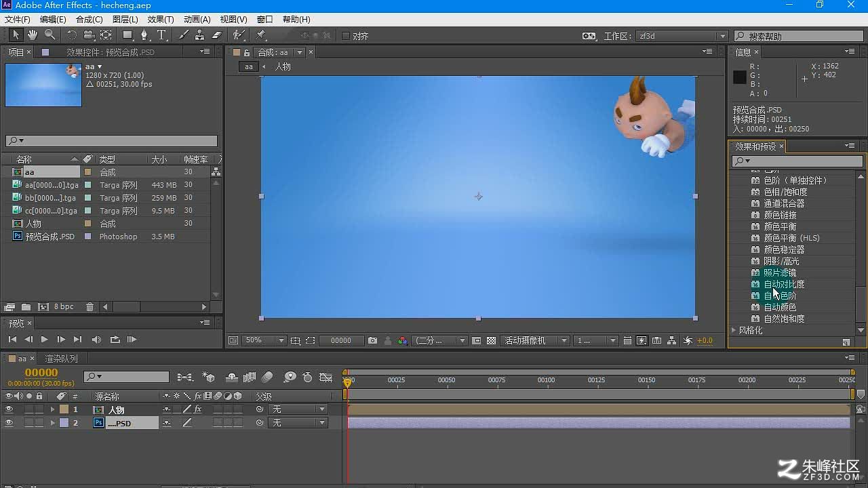The width and height of the screenshot is (868, 488).
Task: Toggle transparency grid in viewer
Action: [x=492, y=340]
